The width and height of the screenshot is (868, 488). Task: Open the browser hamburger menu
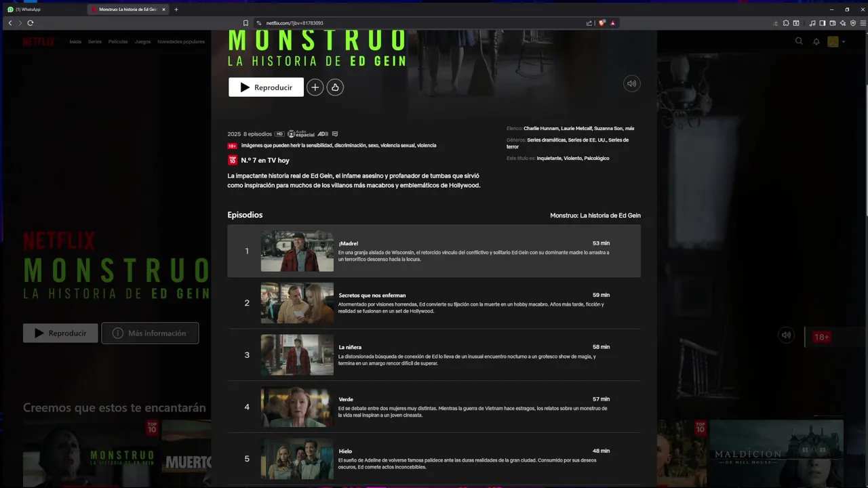pos(863,23)
